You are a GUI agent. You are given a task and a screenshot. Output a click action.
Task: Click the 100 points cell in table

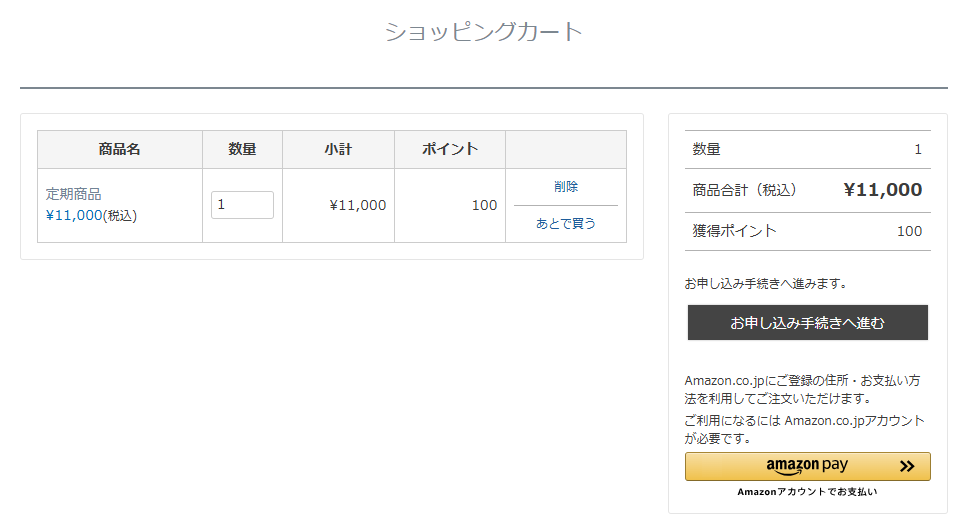(484, 205)
